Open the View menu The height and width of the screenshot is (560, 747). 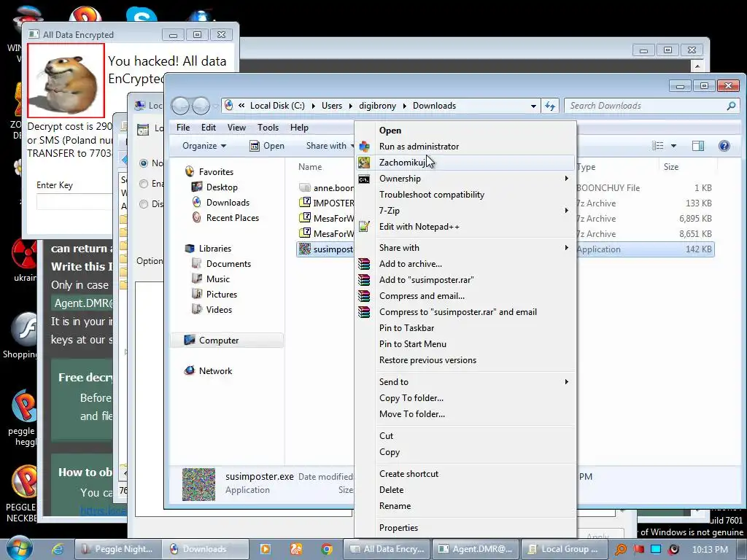tap(236, 127)
